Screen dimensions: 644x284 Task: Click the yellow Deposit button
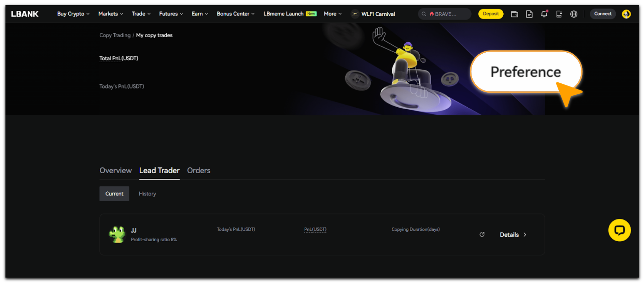(490, 14)
